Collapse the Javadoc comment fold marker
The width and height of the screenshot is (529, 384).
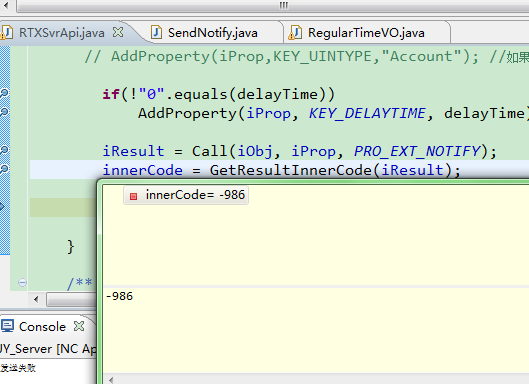point(22,282)
